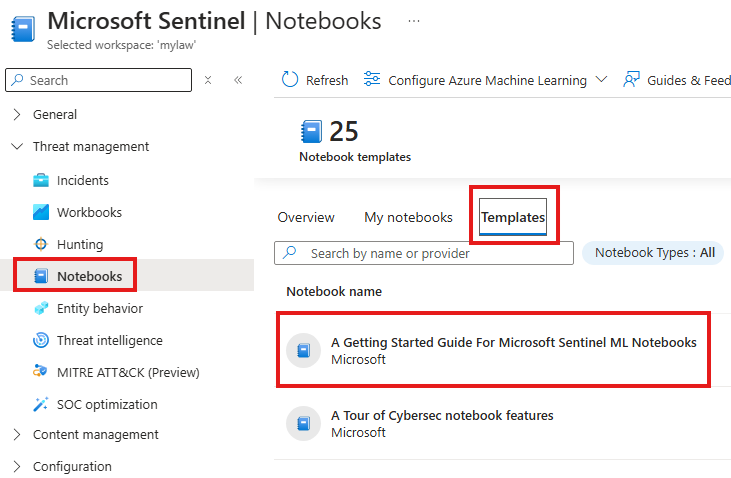Select A Getting Started Guide notebook row

(x=494, y=350)
